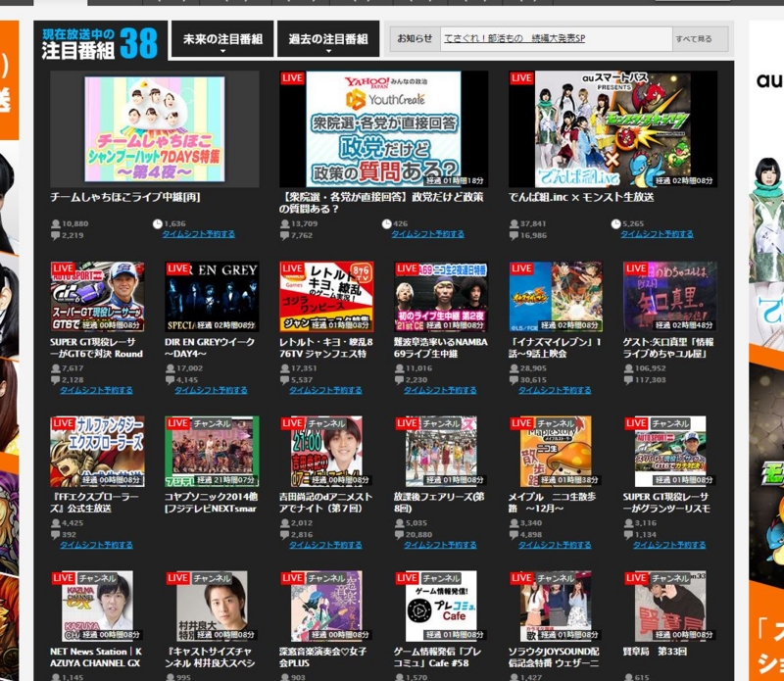The width and height of the screenshot is (784, 681).
Task: Select the 現在放送中の注目番組 tab
Action: coord(100,42)
